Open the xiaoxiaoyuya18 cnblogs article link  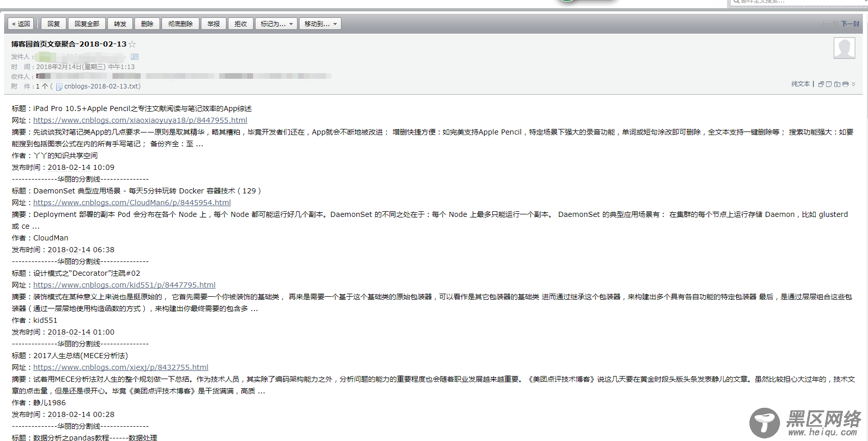click(x=140, y=120)
